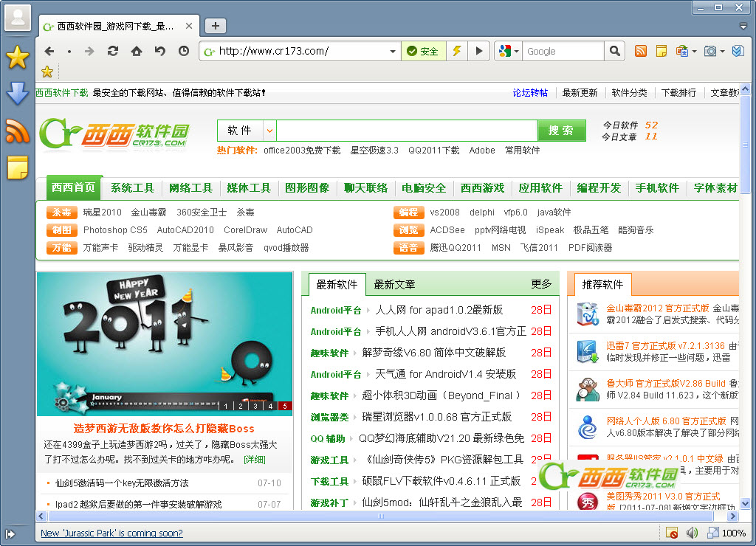
Task: Click the green 搜索 button
Action: [x=561, y=131]
